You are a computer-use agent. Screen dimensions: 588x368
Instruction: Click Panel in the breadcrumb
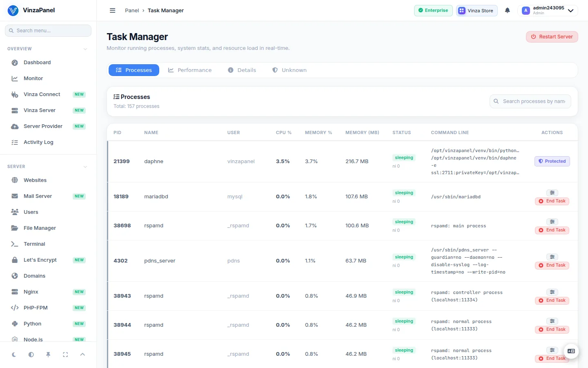132,11
